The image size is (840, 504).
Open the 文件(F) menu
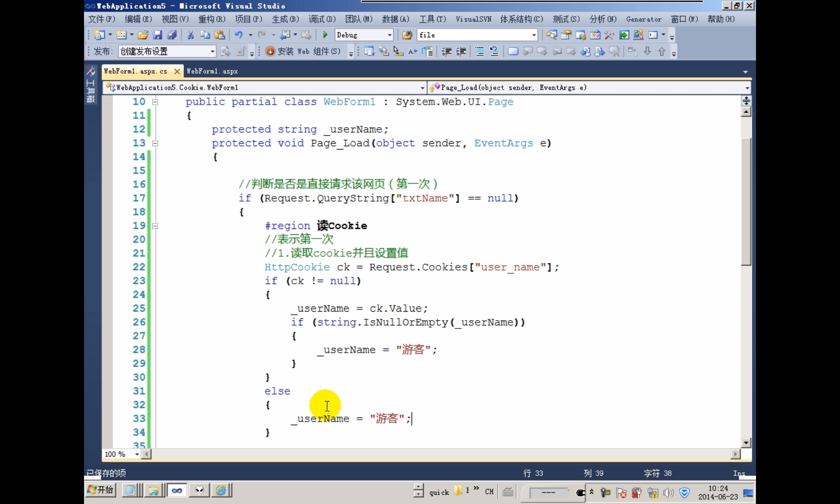point(102,19)
